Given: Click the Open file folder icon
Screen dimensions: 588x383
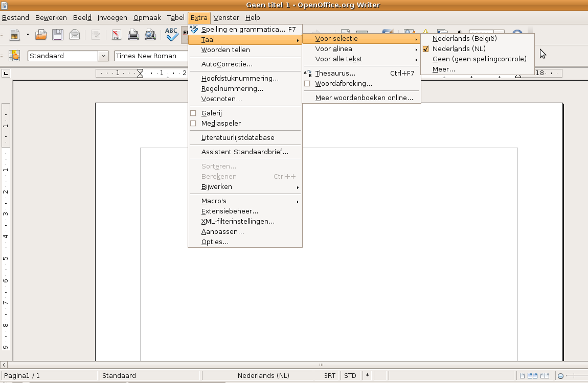Looking at the screenshot, I should click(40, 35).
